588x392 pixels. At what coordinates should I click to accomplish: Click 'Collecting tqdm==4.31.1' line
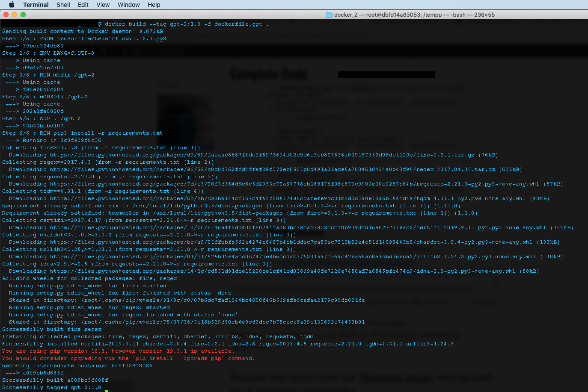pos(103,191)
